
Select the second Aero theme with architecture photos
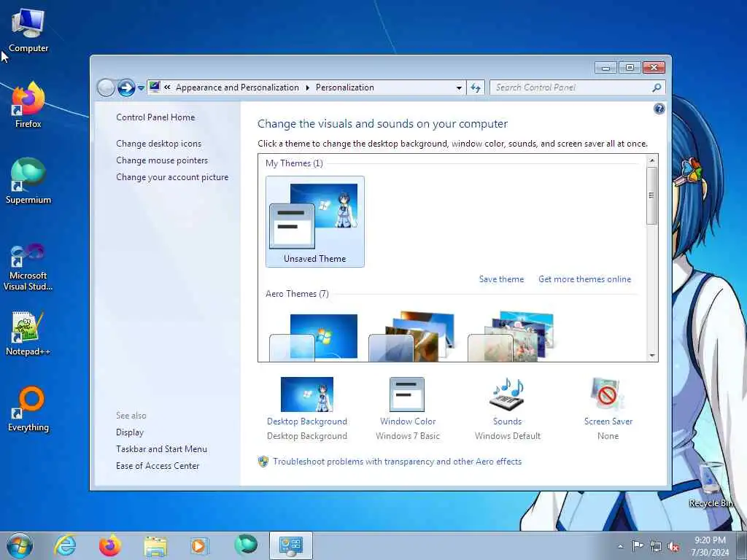pos(413,336)
